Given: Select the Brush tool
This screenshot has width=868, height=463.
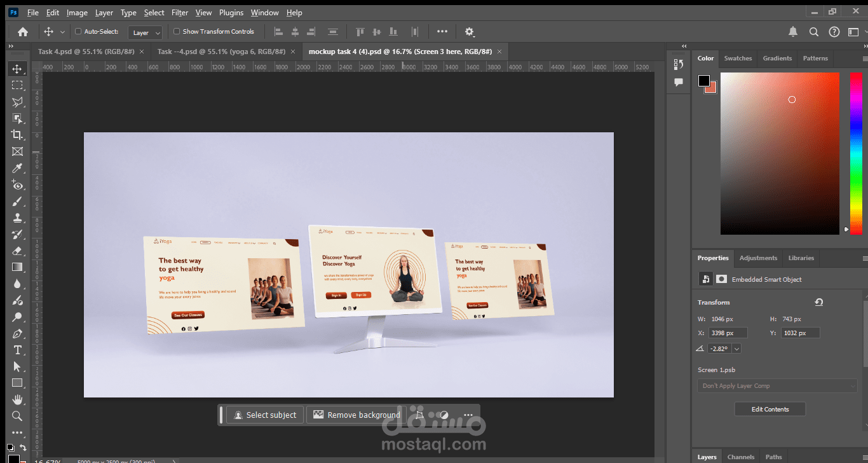Looking at the screenshot, I should coord(17,201).
